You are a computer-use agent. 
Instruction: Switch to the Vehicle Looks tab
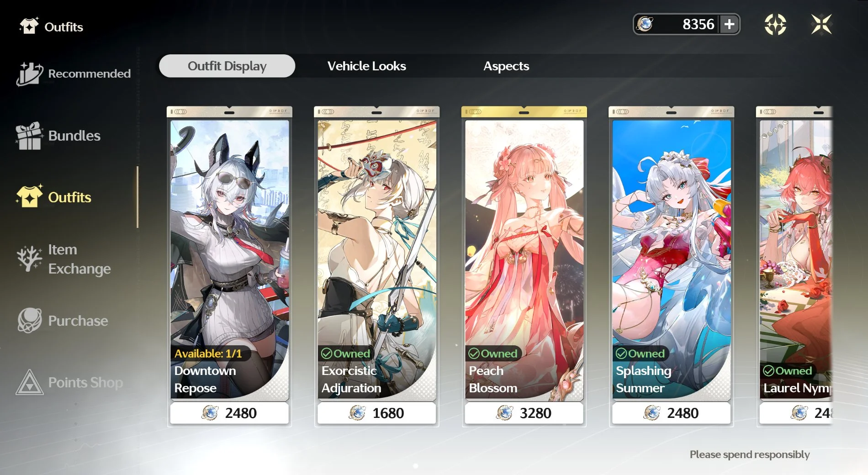click(366, 66)
